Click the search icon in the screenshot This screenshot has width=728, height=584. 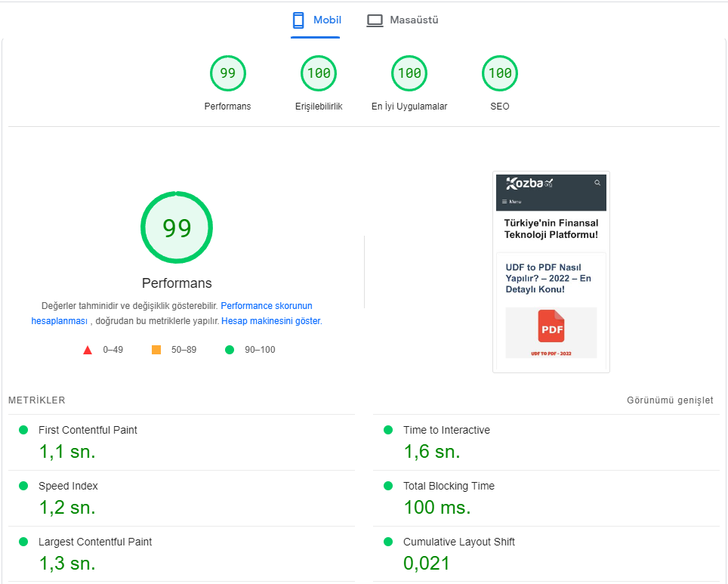pos(597,183)
